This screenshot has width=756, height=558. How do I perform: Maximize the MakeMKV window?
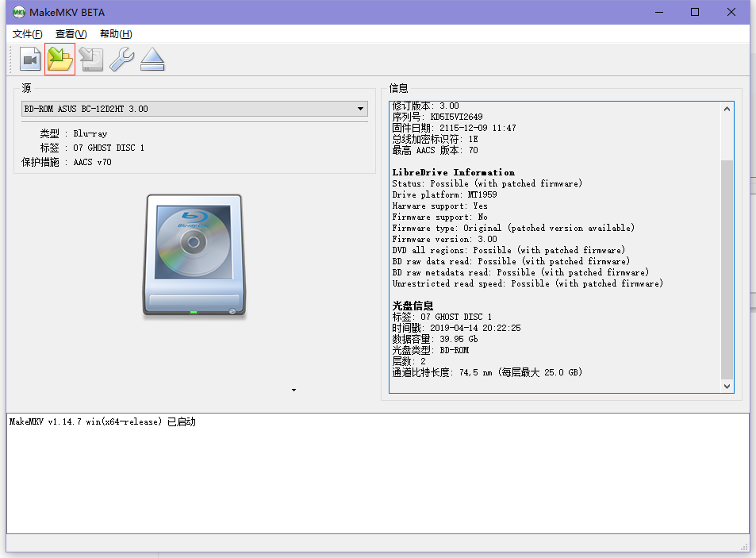(x=695, y=12)
